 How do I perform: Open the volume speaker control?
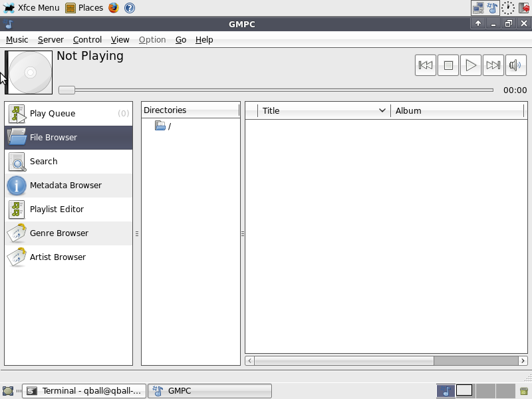[515, 65]
